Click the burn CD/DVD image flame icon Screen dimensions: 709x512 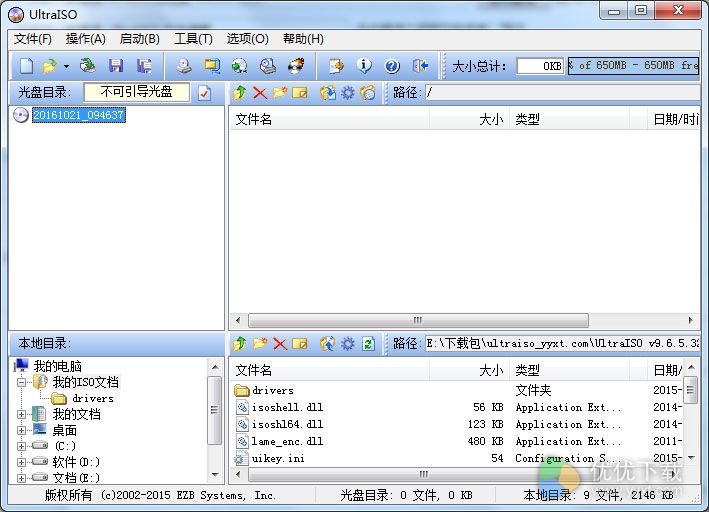point(296,66)
